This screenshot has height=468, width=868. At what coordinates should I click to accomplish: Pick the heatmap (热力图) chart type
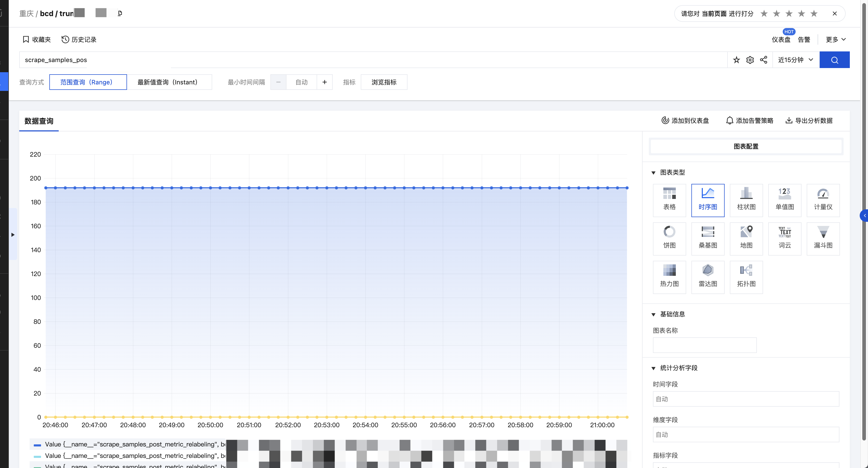point(669,277)
